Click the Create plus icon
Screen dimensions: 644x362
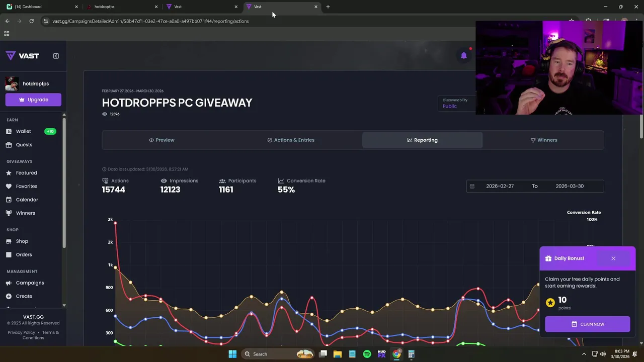click(x=9, y=296)
